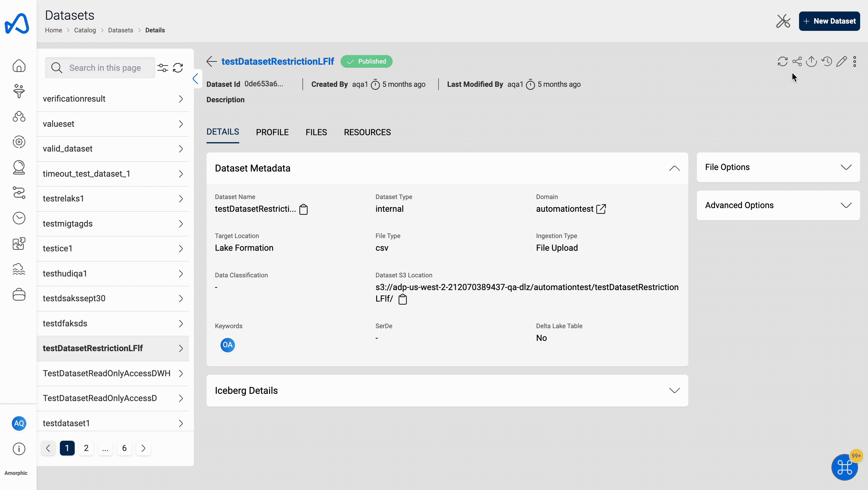
Task: Open the info circle icon in sidebar
Action: click(x=19, y=449)
